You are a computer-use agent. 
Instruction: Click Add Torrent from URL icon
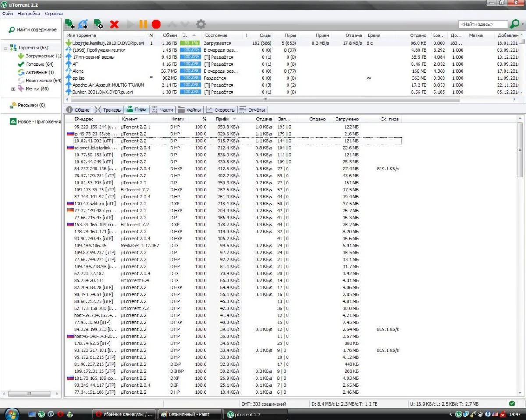[x=83, y=24]
